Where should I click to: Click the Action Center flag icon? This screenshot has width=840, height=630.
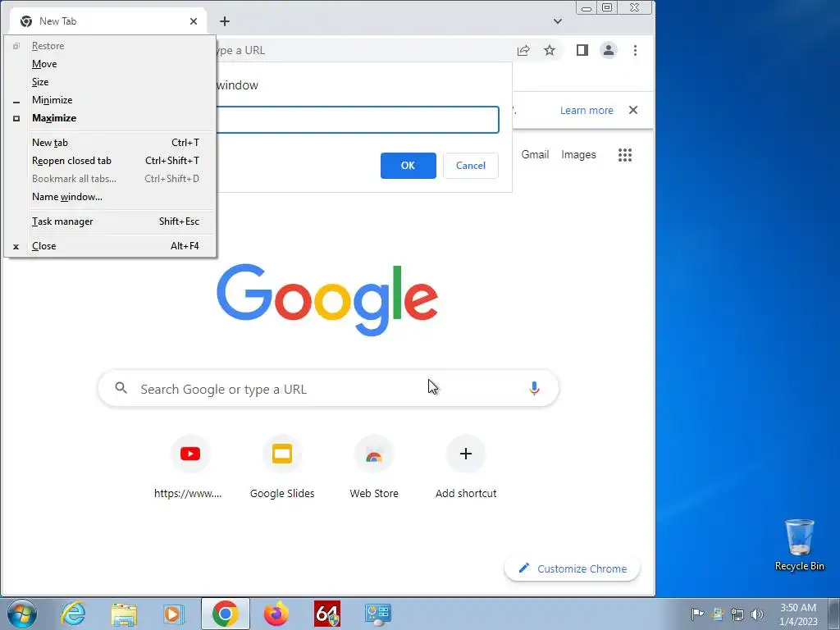[x=697, y=614]
